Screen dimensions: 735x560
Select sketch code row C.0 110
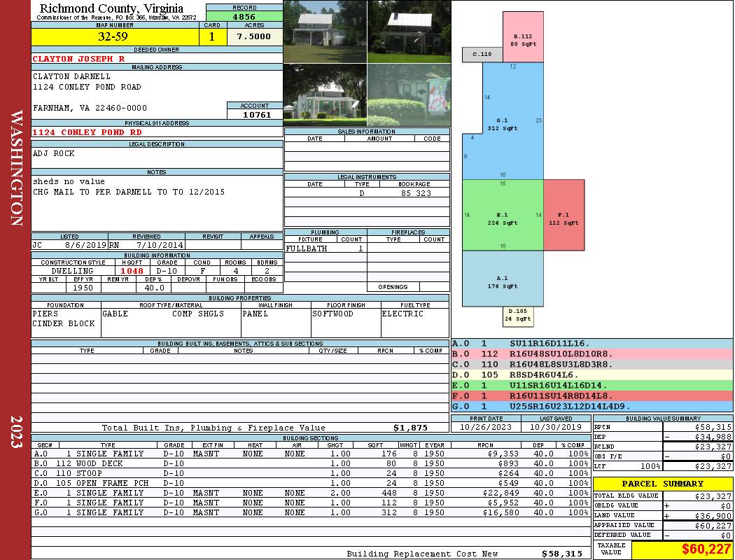(592, 364)
